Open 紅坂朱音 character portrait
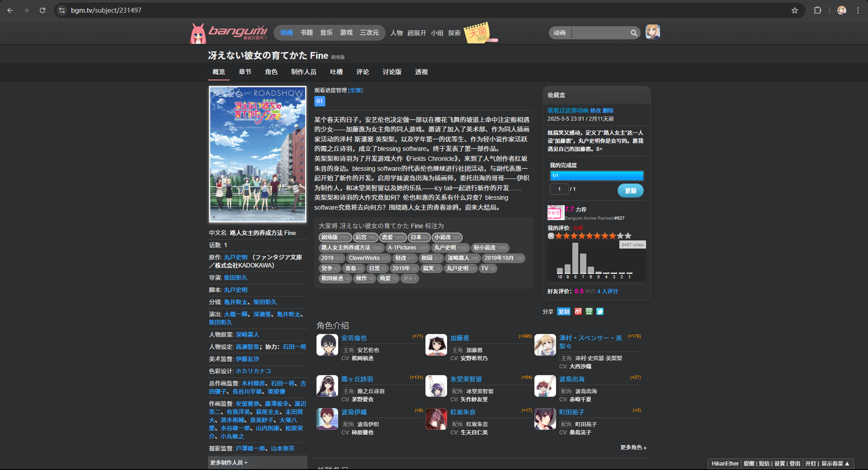 tap(436, 419)
